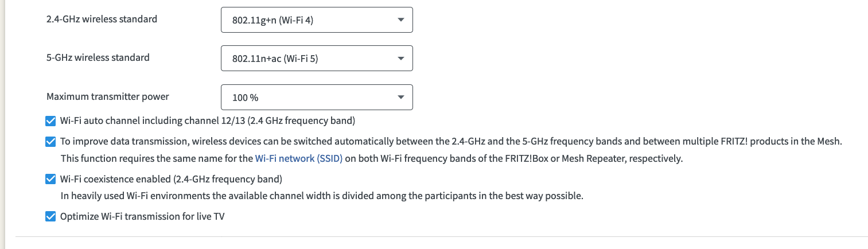This screenshot has height=249, width=868.
Task: Click the 2.4-GHz standard dropdown arrow
Action: point(400,20)
